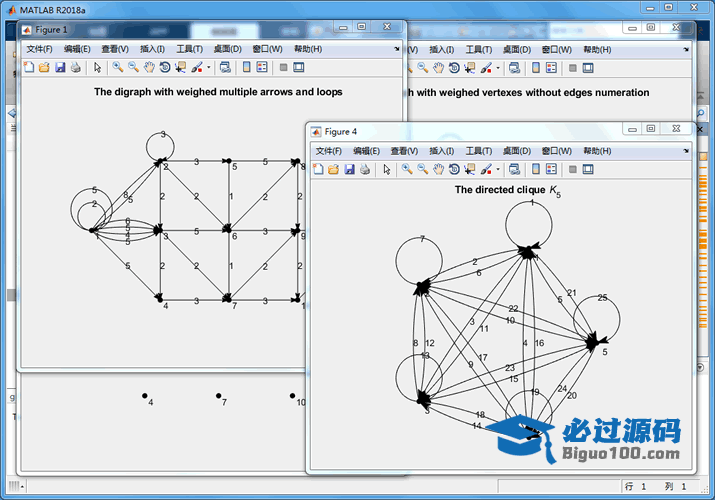Screen dimensions: 715x500
Task: Toggle Rotate 3D tool in Figure 4
Action: 454,169
